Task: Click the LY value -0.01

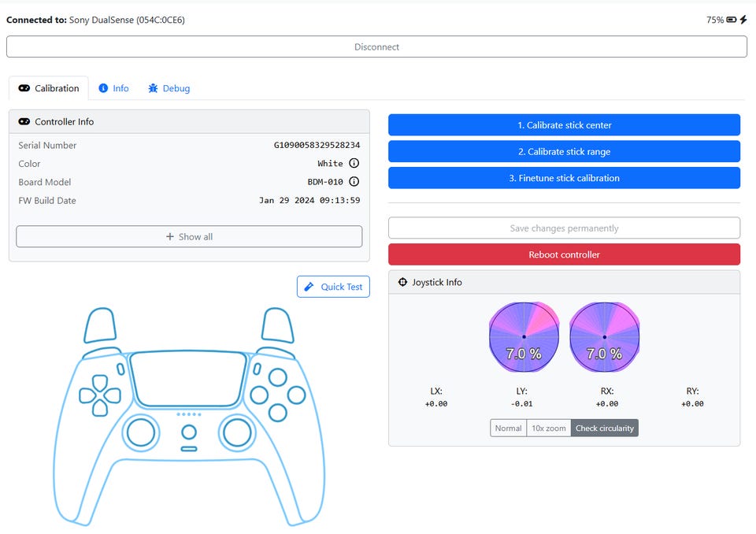Action: coord(521,404)
